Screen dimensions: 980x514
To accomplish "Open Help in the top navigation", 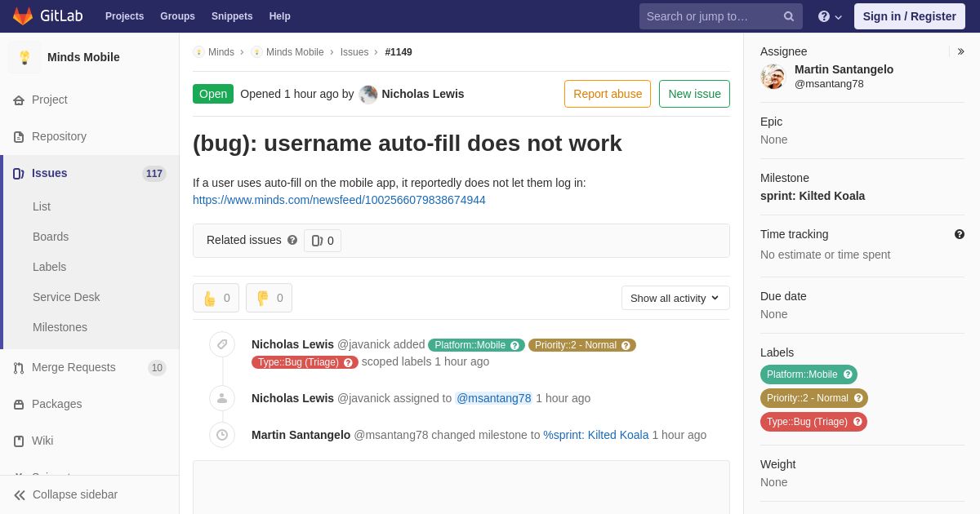I will click(x=280, y=16).
